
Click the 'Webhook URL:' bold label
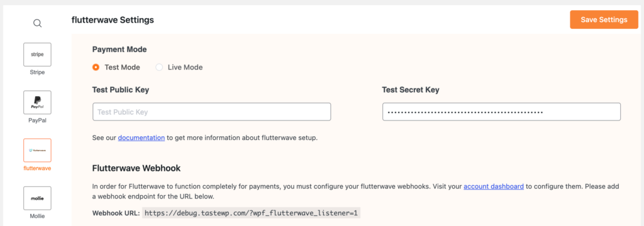(x=116, y=213)
